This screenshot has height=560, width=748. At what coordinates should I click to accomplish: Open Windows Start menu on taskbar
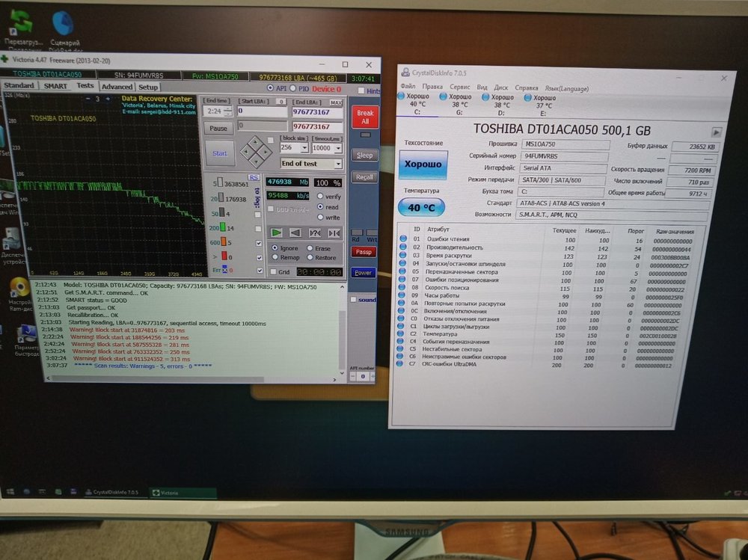[10, 493]
